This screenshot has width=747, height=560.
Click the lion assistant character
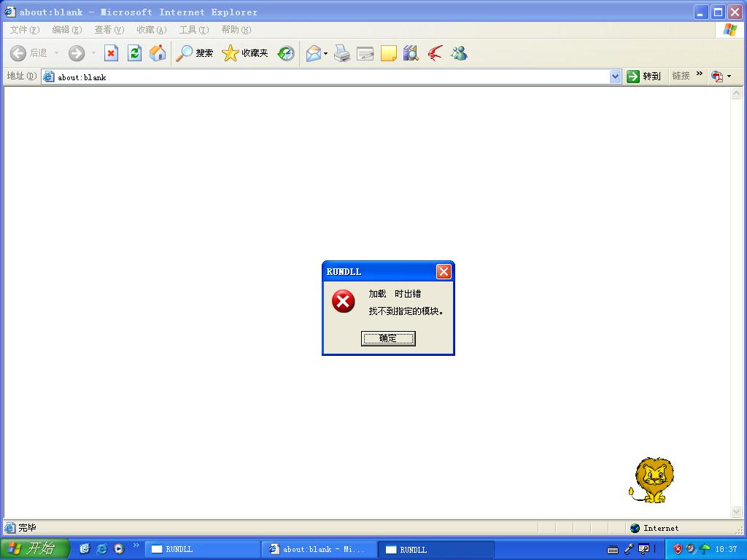(x=651, y=481)
